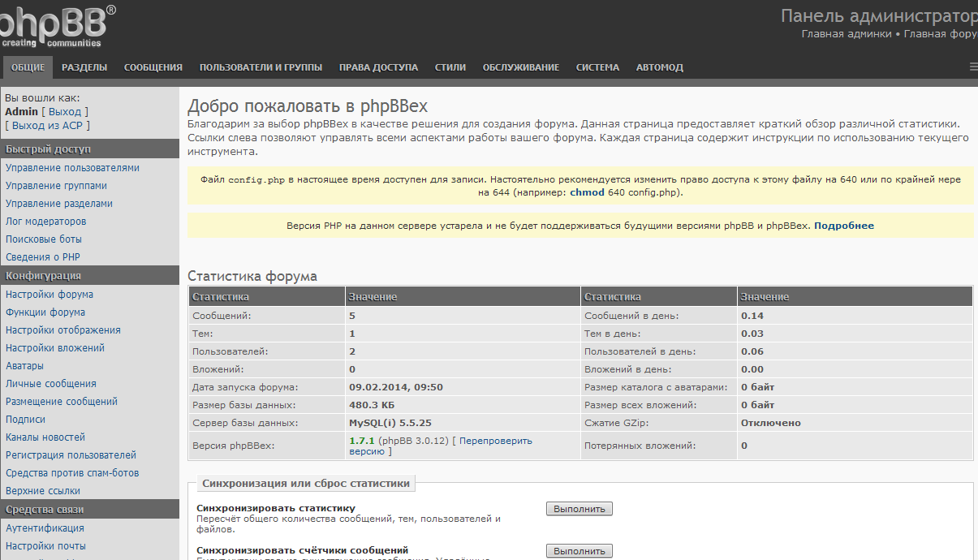Log out via the Выход link

pos(65,111)
